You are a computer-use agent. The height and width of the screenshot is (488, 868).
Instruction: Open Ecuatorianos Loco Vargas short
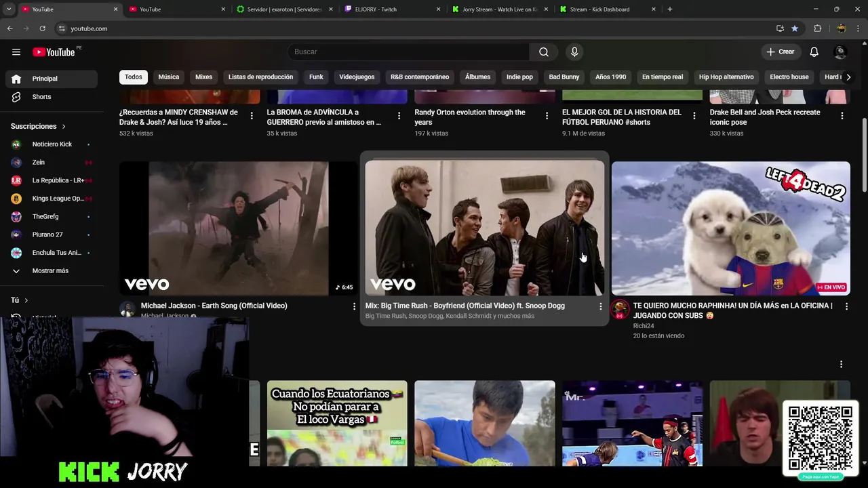(x=337, y=424)
